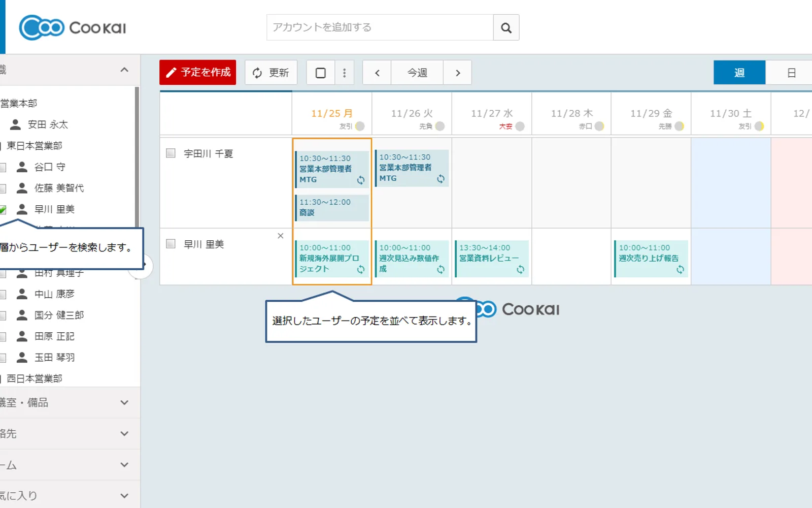Expand the チーム section chevron
Screen dimensions: 812x508
[124, 465]
